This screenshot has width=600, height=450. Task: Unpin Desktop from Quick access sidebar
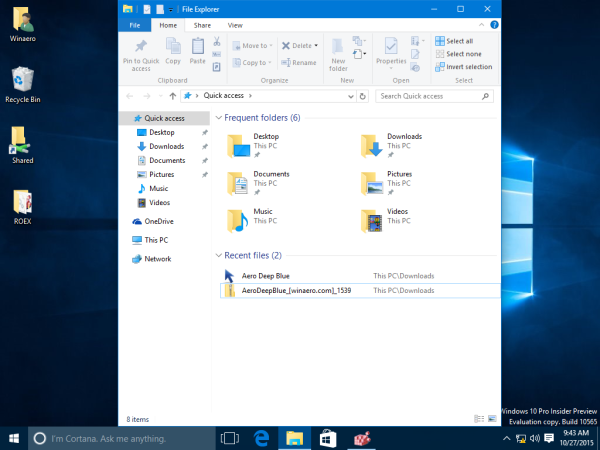205,132
